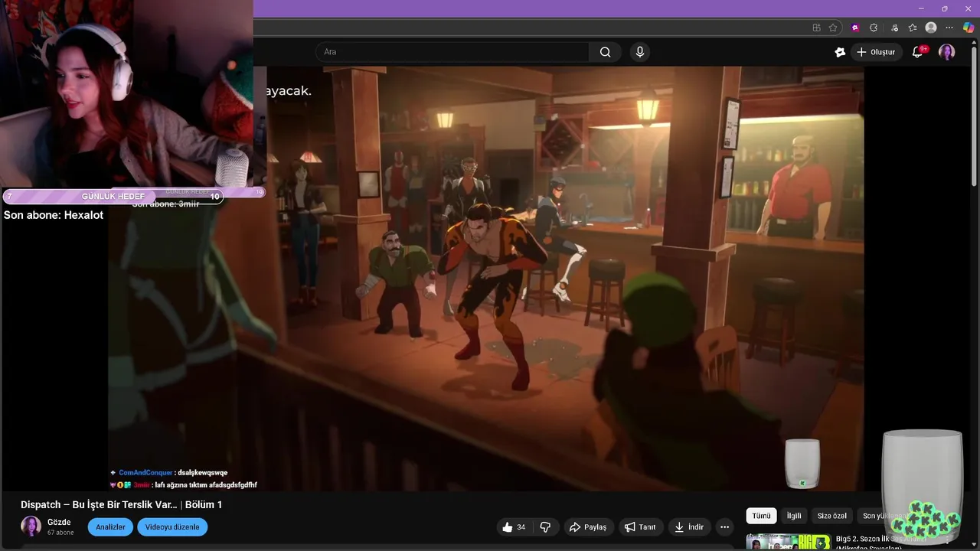Open the favorites list icon
Image resolution: width=980 pixels, height=551 pixels.
(x=913, y=28)
